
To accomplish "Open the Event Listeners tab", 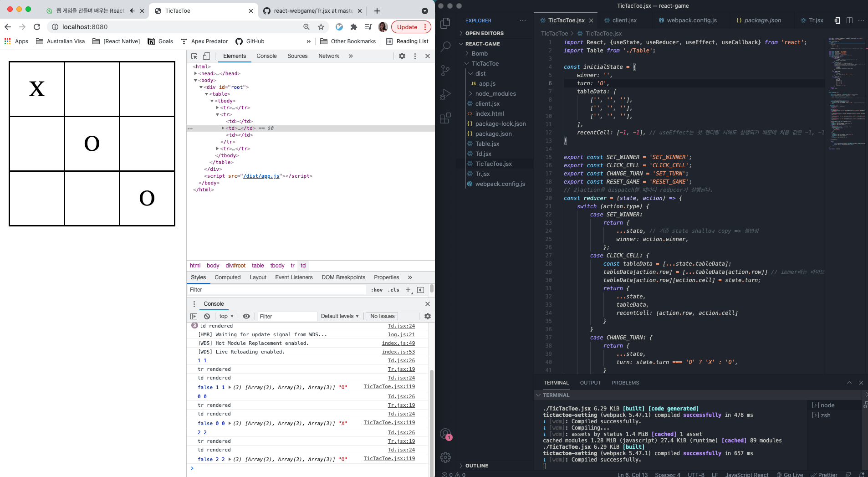I will tap(294, 277).
